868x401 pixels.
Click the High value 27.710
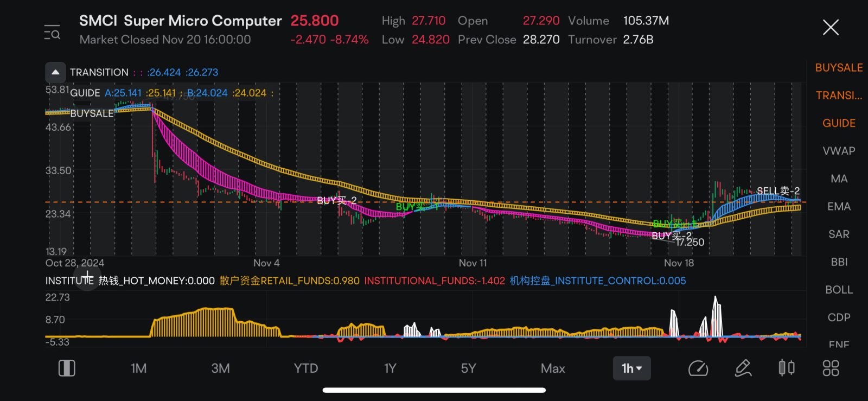click(429, 21)
